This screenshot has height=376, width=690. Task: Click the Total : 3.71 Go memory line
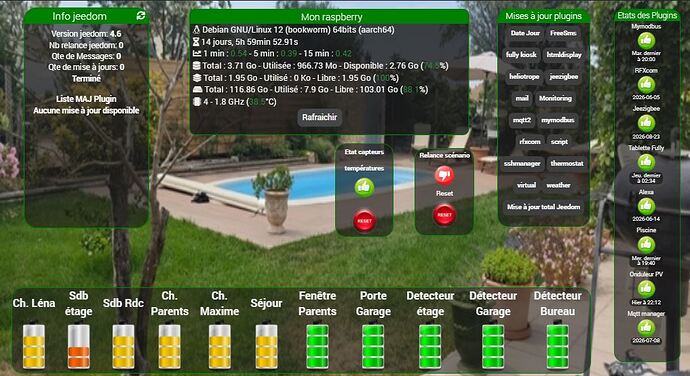[320, 66]
